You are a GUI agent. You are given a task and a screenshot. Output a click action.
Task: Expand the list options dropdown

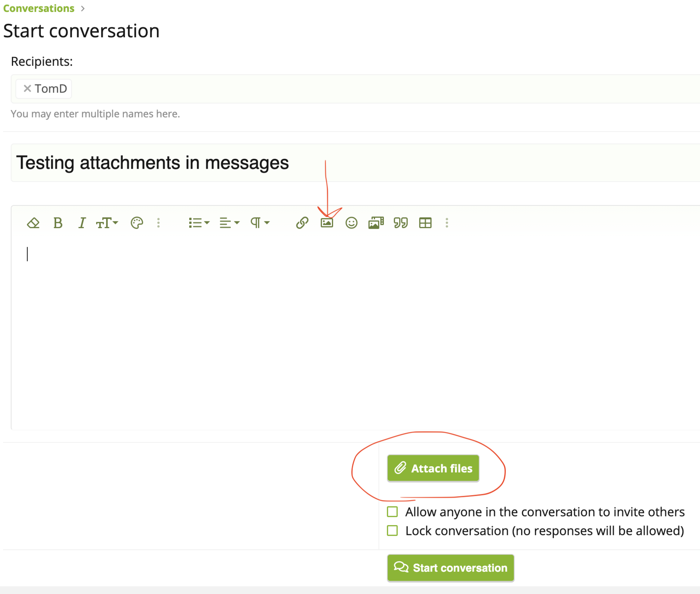point(199,223)
